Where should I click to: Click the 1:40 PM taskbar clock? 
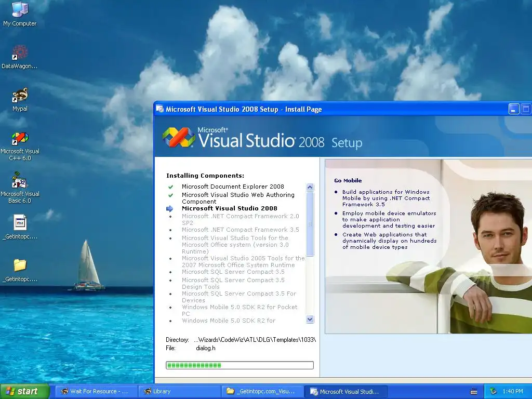point(513,391)
